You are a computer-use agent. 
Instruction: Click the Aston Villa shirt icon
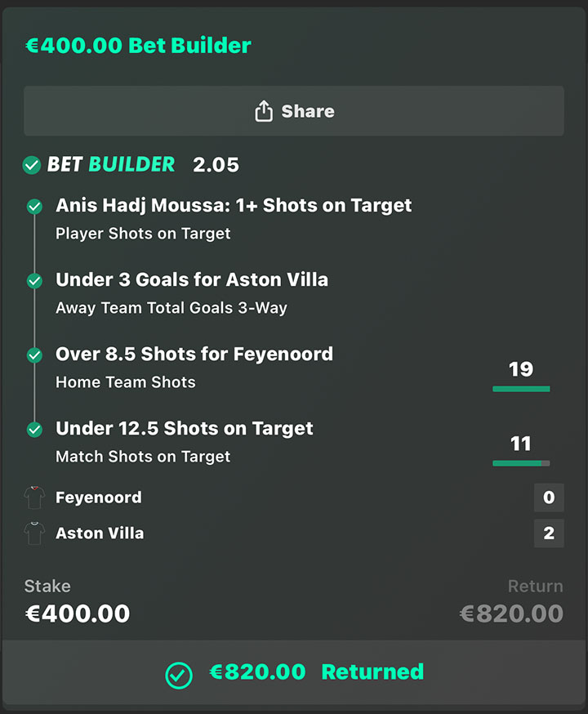[x=34, y=533]
